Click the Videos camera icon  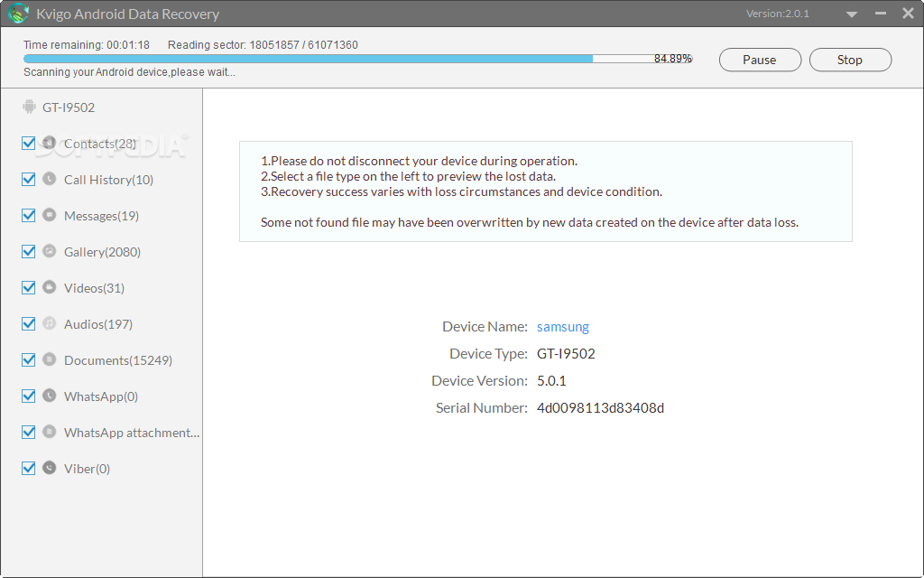[50, 287]
